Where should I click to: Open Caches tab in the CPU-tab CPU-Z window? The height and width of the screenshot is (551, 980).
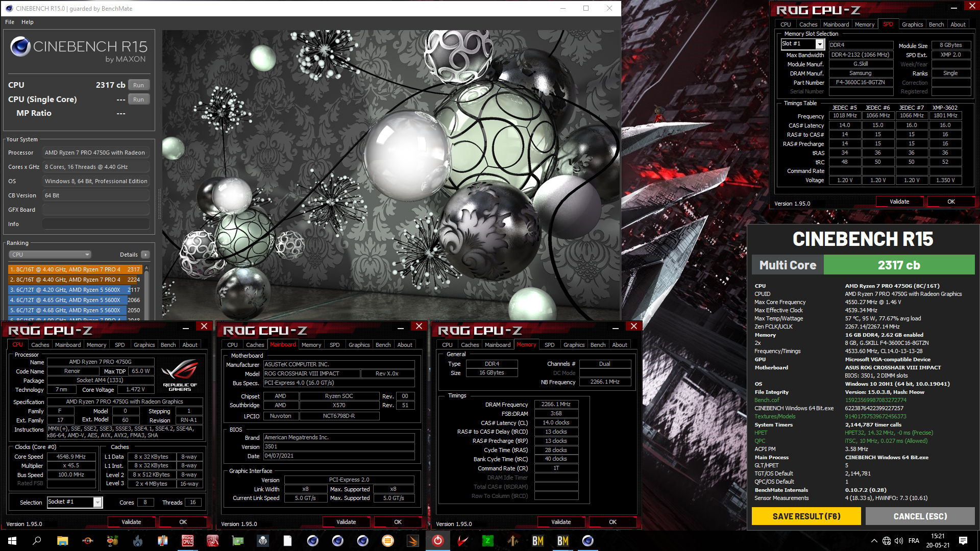click(x=40, y=345)
